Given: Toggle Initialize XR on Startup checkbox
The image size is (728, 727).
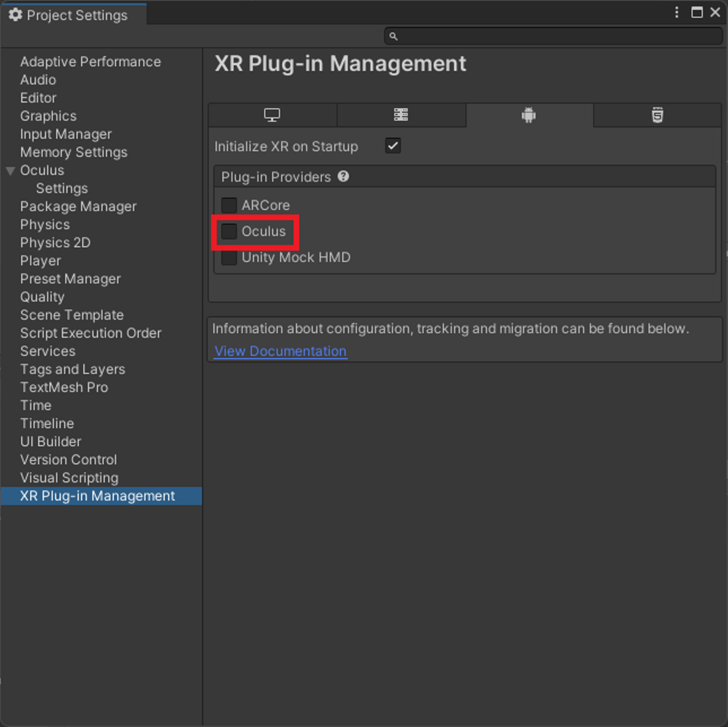Looking at the screenshot, I should 393,146.
